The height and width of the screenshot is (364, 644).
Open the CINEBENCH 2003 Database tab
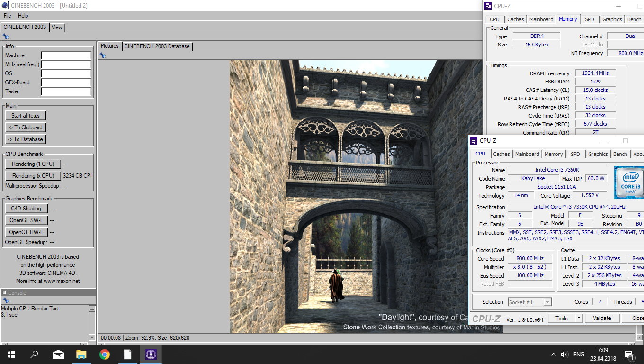157,46
